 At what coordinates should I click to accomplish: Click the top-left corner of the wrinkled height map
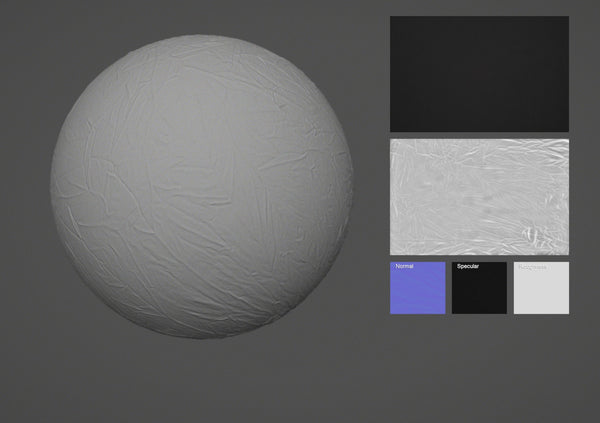(x=393, y=142)
